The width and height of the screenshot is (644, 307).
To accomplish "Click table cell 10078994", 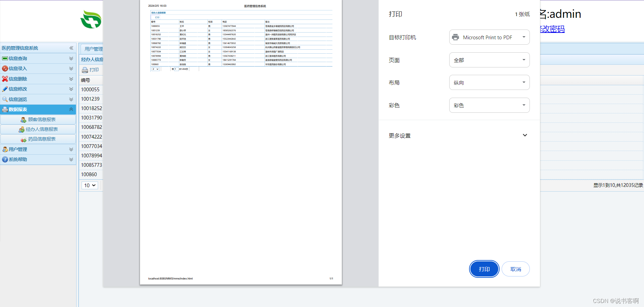I will click(x=91, y=156).
